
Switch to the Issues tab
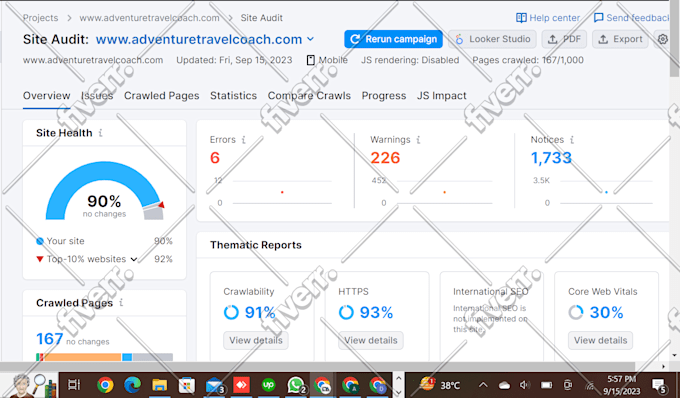point(97,95)
